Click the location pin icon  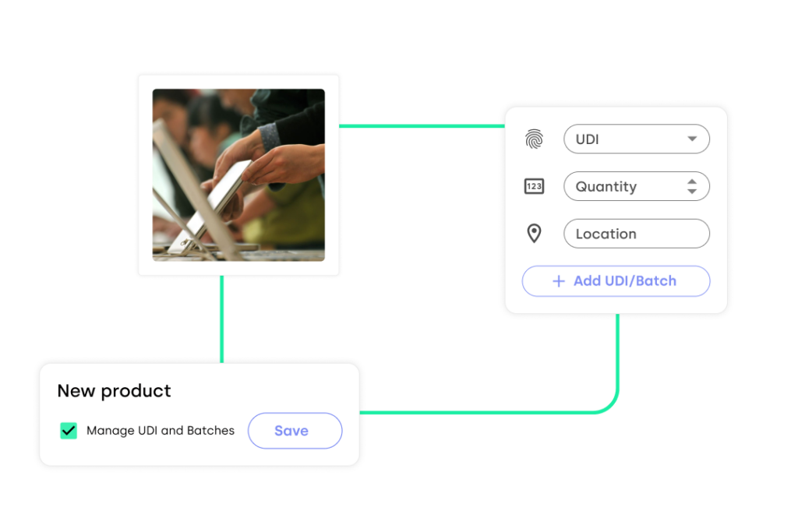coord(534,233)
